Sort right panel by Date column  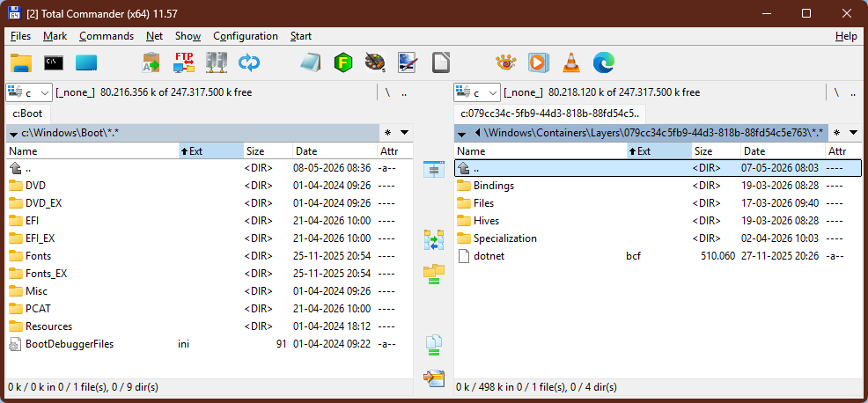[x=782, y=151]
